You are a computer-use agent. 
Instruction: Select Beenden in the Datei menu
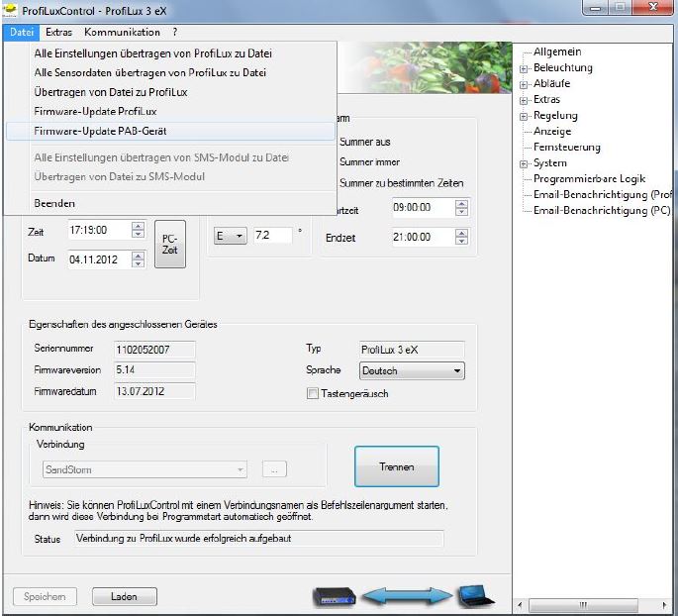tap(54, 203)
